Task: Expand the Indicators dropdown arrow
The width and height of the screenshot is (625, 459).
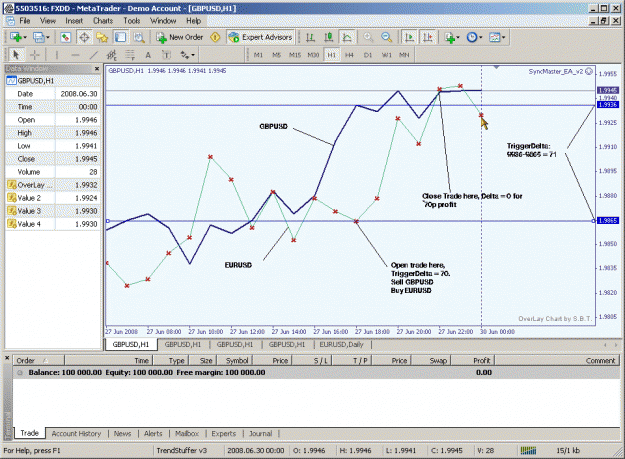Action: pyautogui.click(x=458, y=37)
